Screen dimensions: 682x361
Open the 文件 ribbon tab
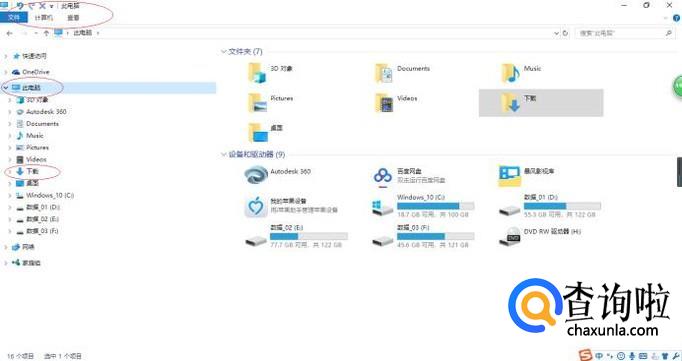coord(13,18)
